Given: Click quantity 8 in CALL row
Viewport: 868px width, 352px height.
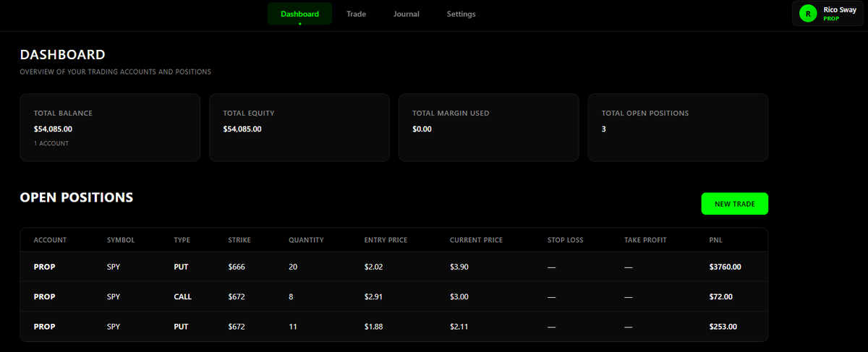Looking at the screenshot, I should [x=290, y=296].
